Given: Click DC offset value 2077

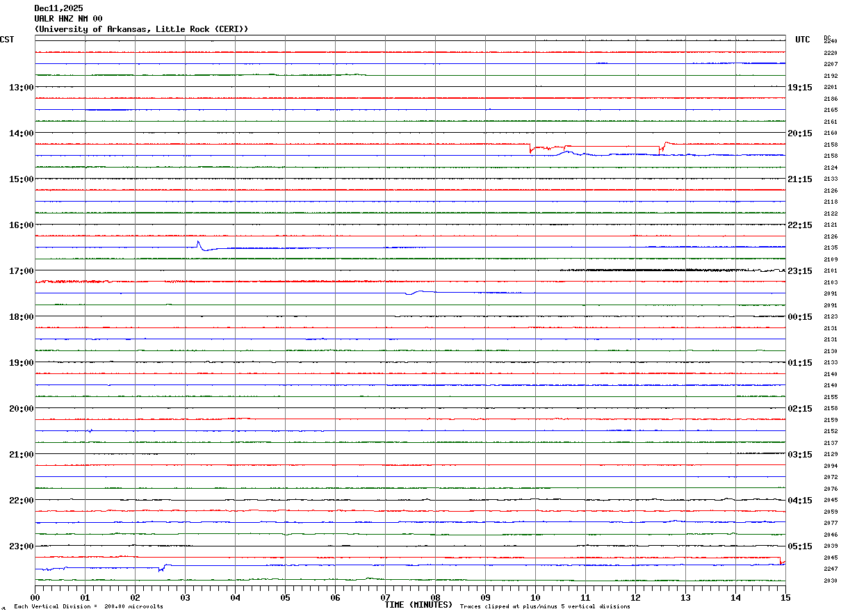Looking at the screenshot, I should 830,523.
